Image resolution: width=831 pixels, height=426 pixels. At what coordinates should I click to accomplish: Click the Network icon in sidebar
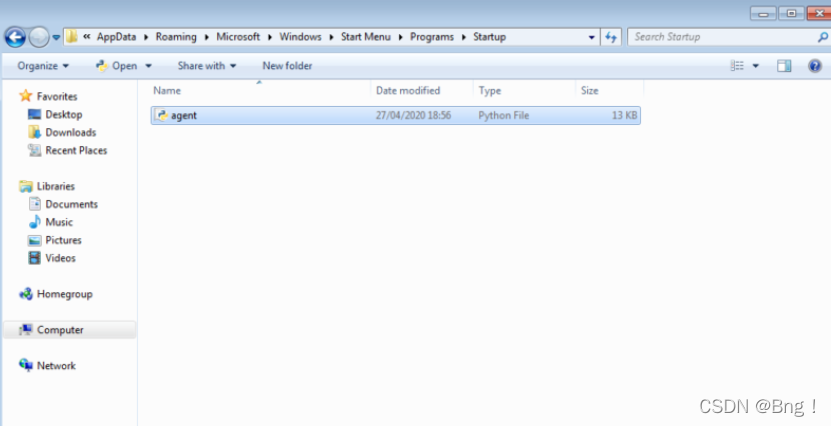click(25, 366)
